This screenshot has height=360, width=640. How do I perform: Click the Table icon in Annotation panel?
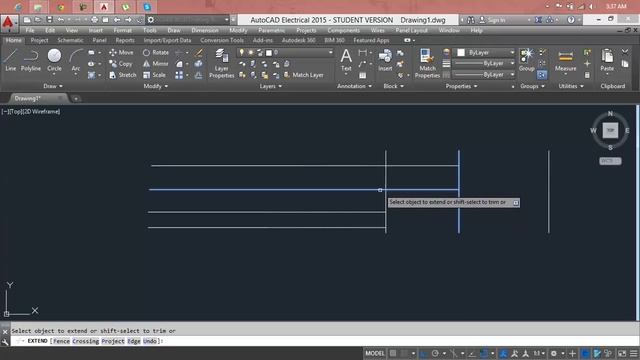tap(362, 76)
